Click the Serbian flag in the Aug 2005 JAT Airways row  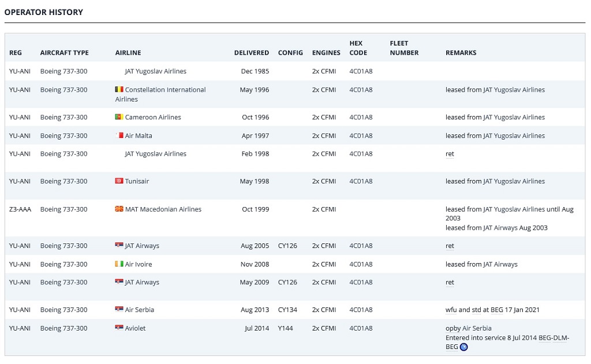pos(119,245)
